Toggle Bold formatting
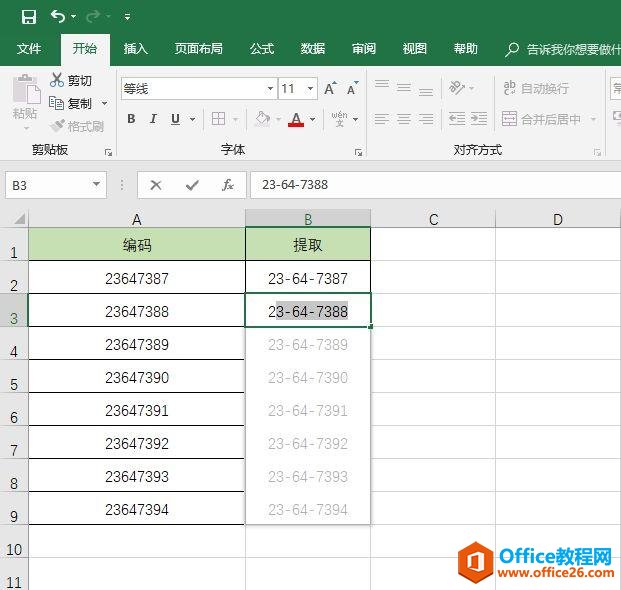 [131, 119]
